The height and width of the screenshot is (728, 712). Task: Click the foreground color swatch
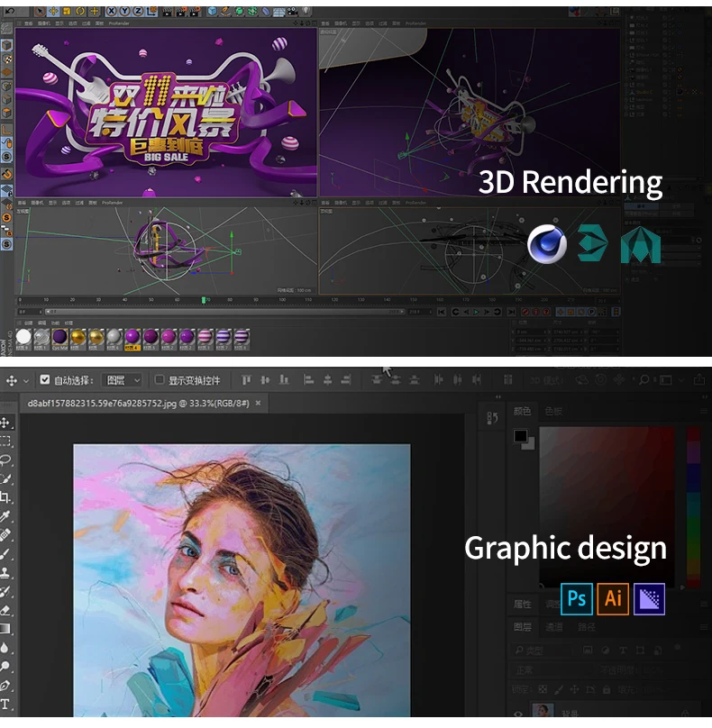pos(520,436)
